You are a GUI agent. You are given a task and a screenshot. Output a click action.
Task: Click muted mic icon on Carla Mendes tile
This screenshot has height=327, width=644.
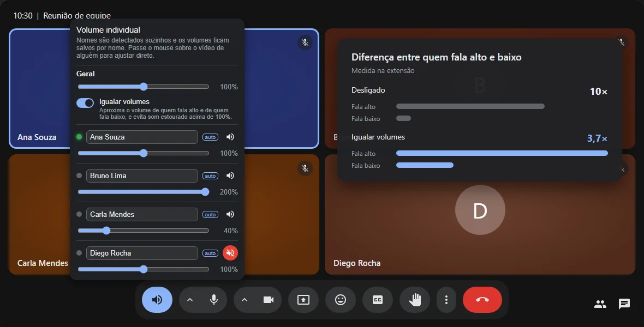point(305,168)
